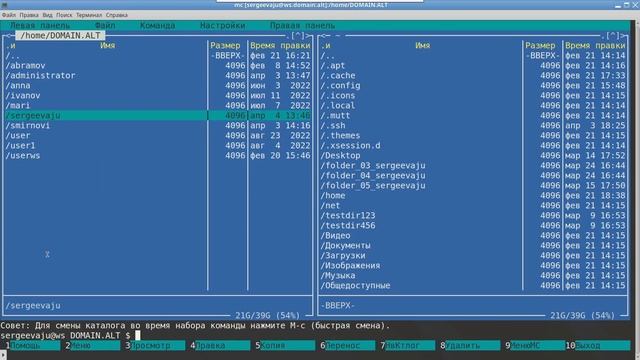Select the /Общедоступные directory
The width and height of the screenshot is (640, 360).
click(355, 285)
